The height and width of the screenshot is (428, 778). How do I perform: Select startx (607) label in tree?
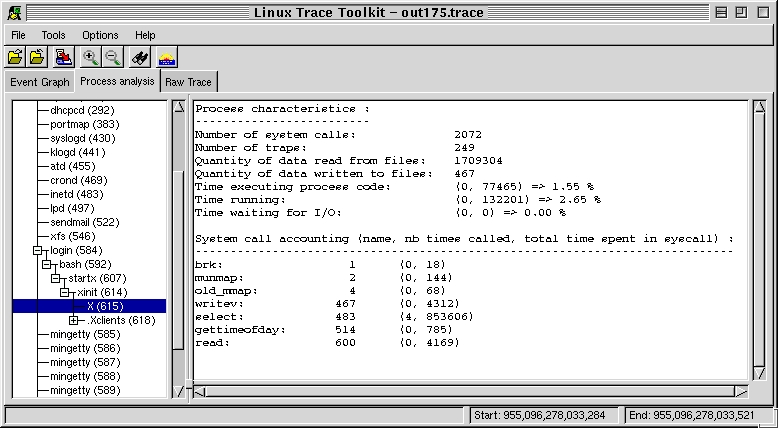pos(97,278)
